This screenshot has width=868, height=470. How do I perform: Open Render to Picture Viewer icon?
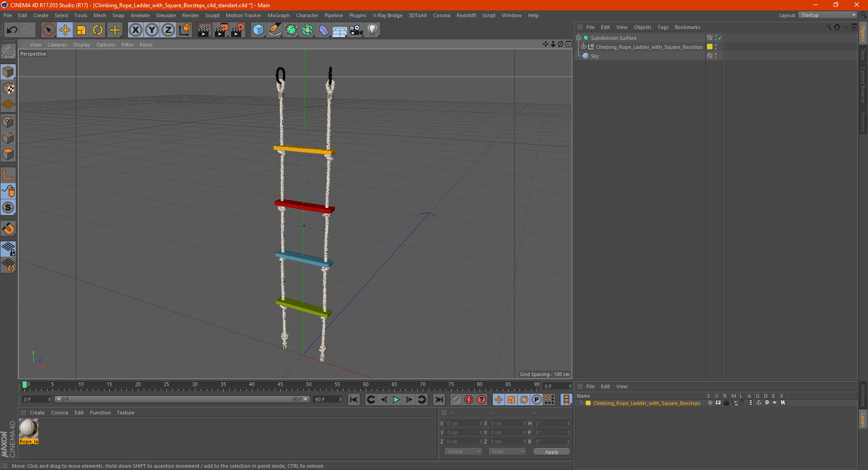[x=221, y=30]
